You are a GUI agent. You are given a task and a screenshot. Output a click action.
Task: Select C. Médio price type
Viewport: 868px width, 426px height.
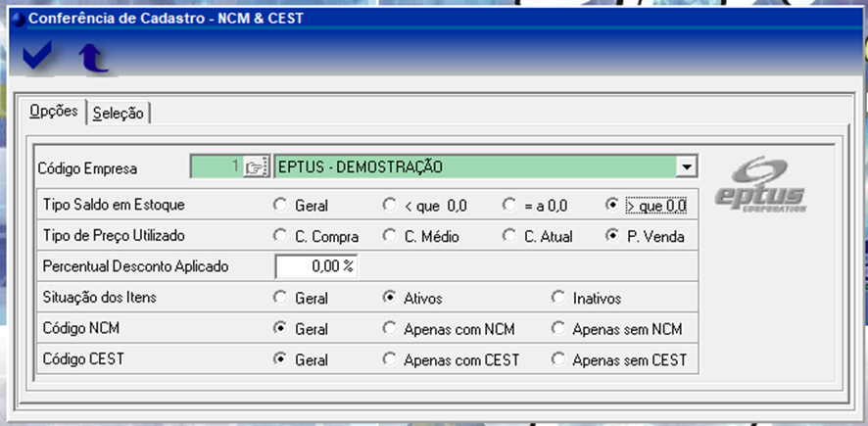point(389,236)
